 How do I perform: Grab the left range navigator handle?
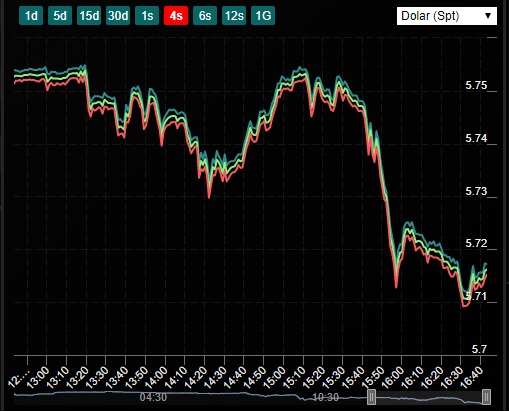tap(371, 397)
